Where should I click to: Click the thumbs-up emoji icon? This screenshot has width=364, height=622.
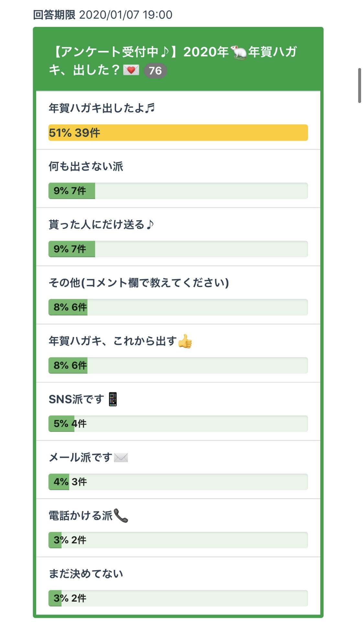coord(185,341)
